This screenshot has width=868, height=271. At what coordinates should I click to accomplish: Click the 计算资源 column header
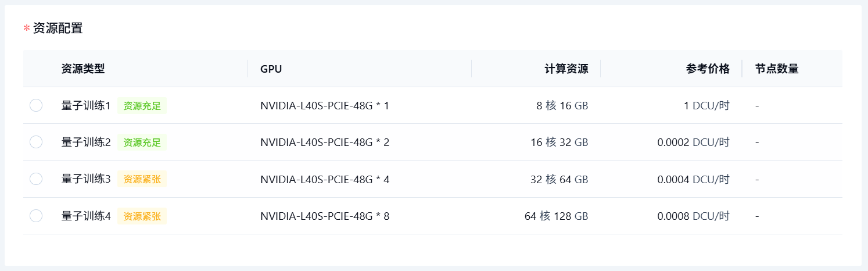coord(566,69)
